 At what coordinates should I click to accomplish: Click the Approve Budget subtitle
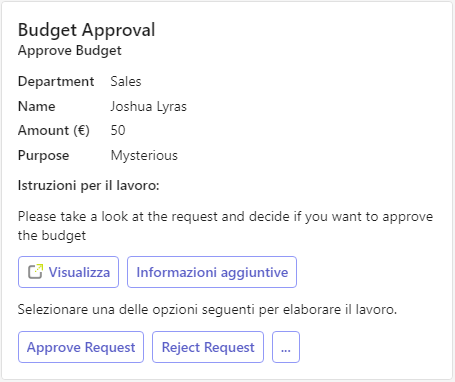70,51
